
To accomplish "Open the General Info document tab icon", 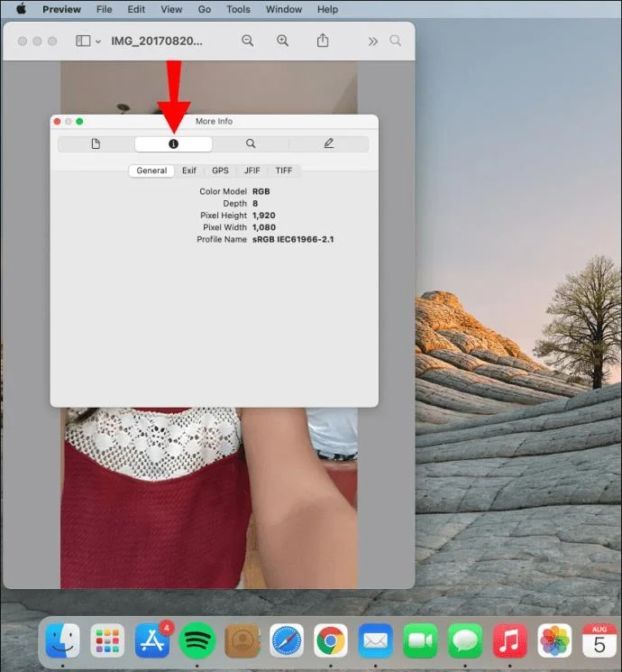I will 96,144.
